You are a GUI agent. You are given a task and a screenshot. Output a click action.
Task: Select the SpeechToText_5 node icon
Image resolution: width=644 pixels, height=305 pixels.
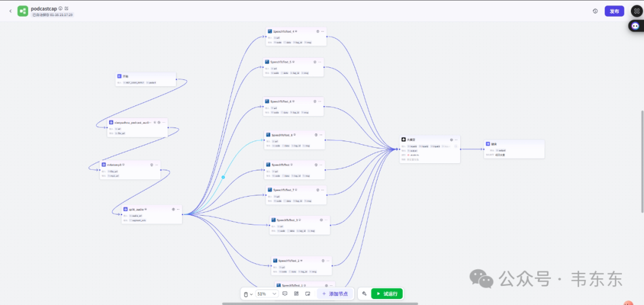coord(267,62)
